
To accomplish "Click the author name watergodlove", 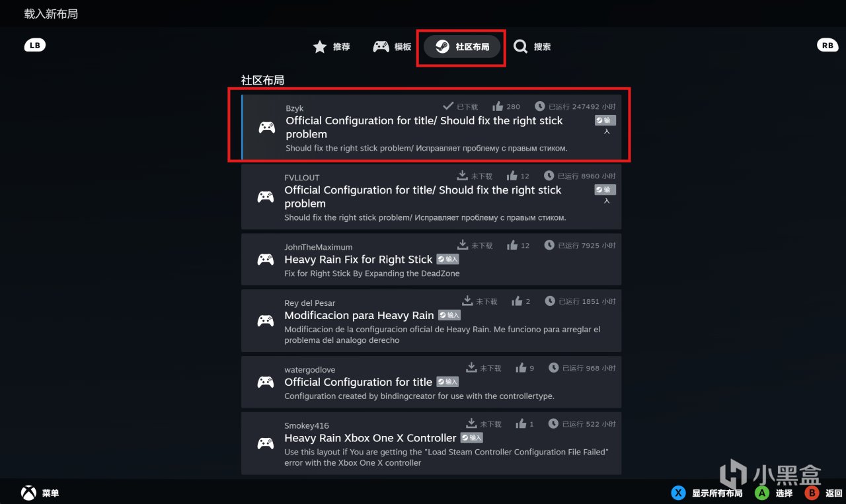I will pos(310,370).
